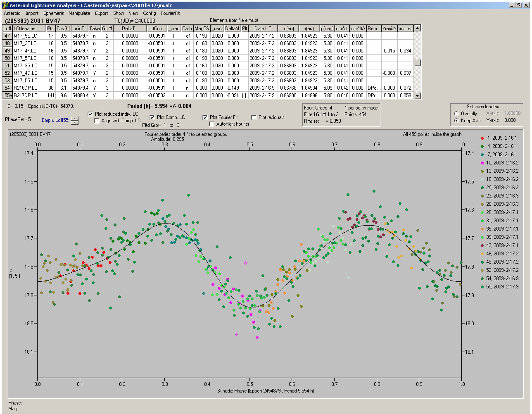
Task: Click the Cov[h] column header
Action: (63, 29)
